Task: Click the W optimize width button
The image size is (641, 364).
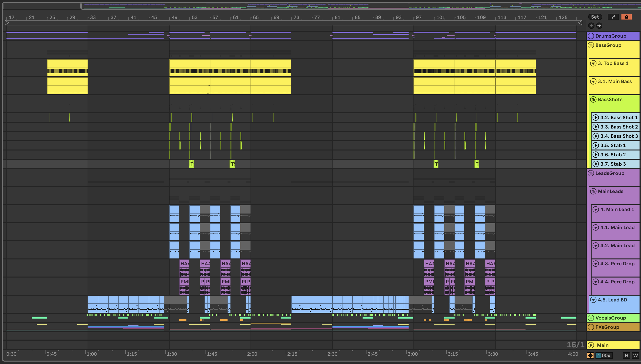Action: point(635,355)
